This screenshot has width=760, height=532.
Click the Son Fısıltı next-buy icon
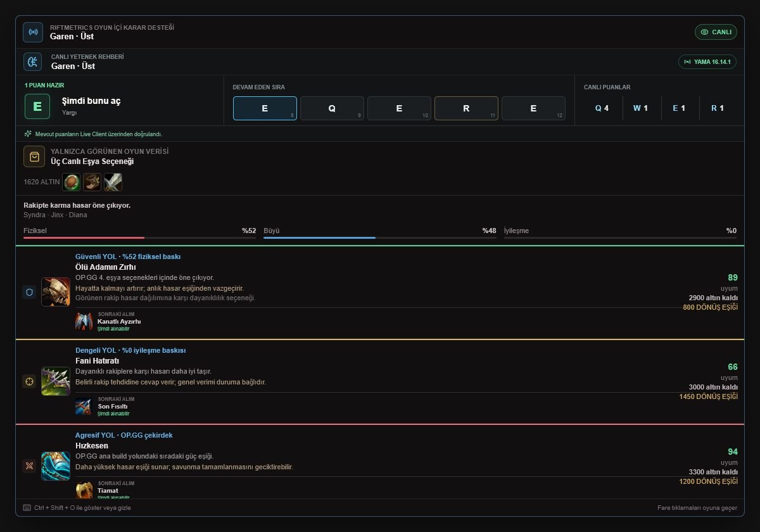(x=84, y=407)
